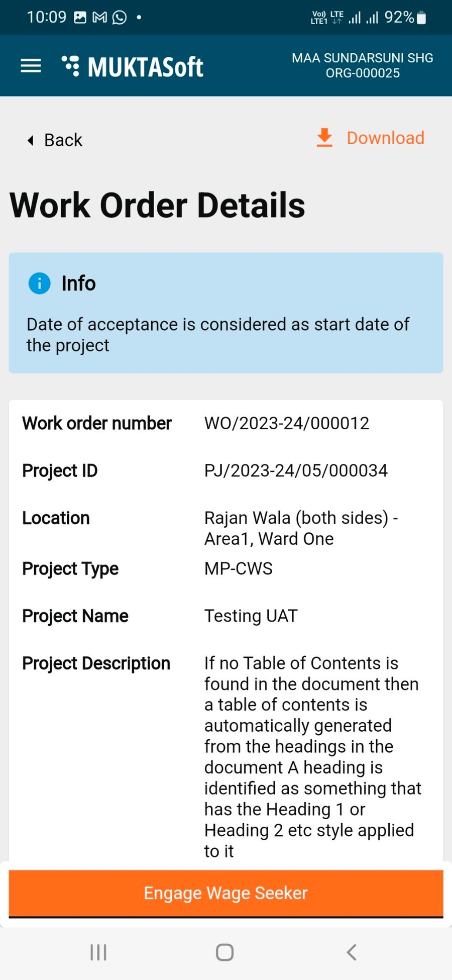452x980 pixels.
Task: Tap Project ID value PJ/2023-24/05/000034
Action: point(296,470)
